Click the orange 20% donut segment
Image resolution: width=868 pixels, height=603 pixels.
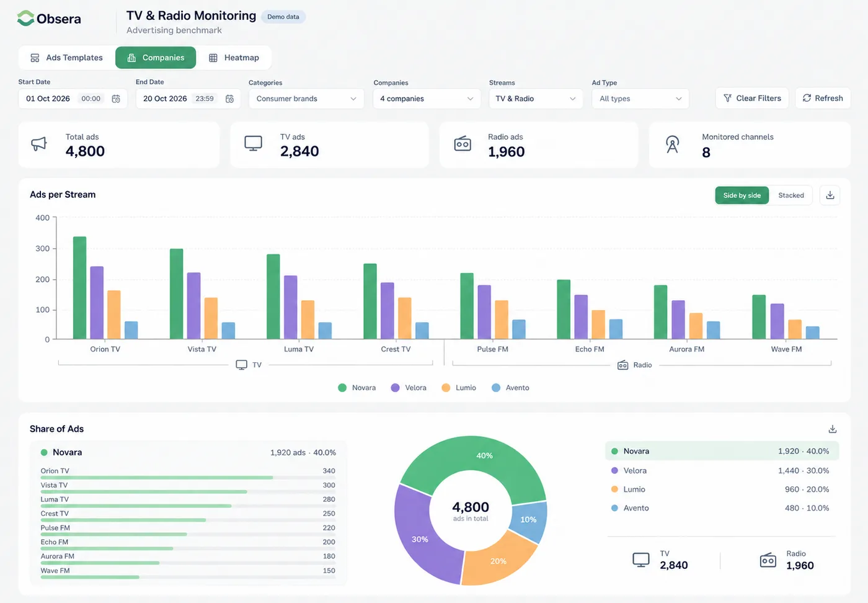(x=498, y=560)
